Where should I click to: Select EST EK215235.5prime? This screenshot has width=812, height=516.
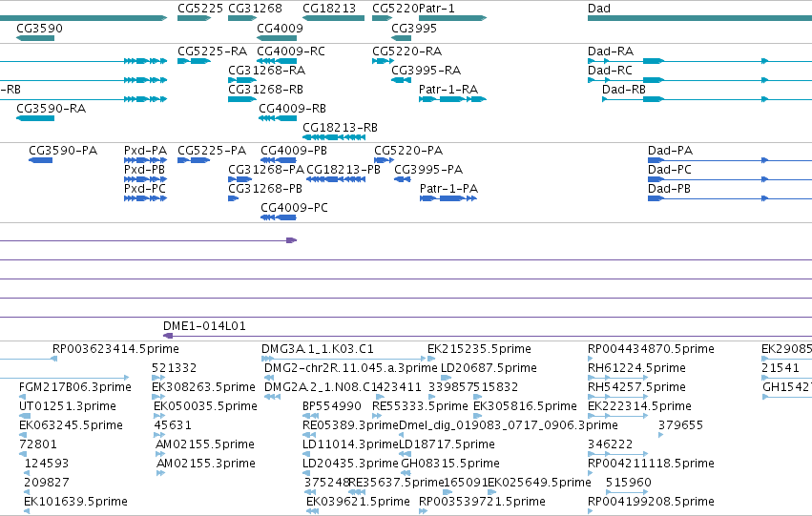pyautogui.click(x=431, y=359)
